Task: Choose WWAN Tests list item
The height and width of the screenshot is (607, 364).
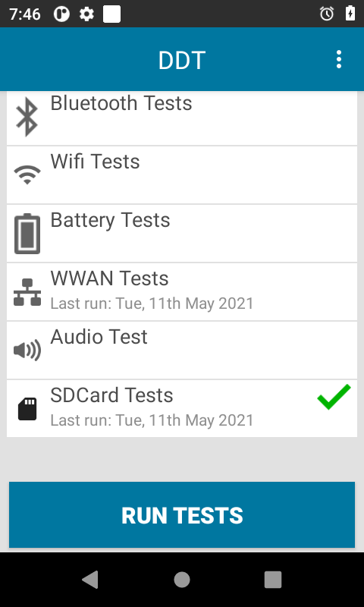Action: point(182,292)
